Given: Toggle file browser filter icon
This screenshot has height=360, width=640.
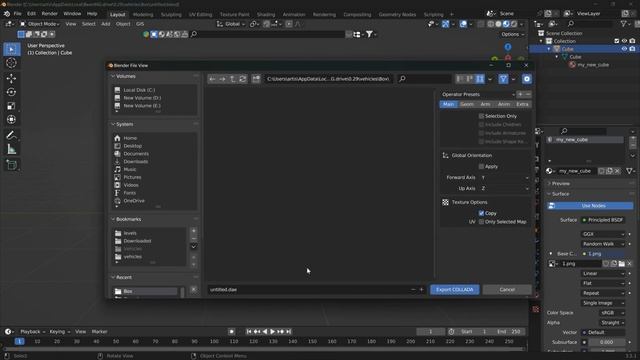Looking at the screenshot, I should pos(503,79).
